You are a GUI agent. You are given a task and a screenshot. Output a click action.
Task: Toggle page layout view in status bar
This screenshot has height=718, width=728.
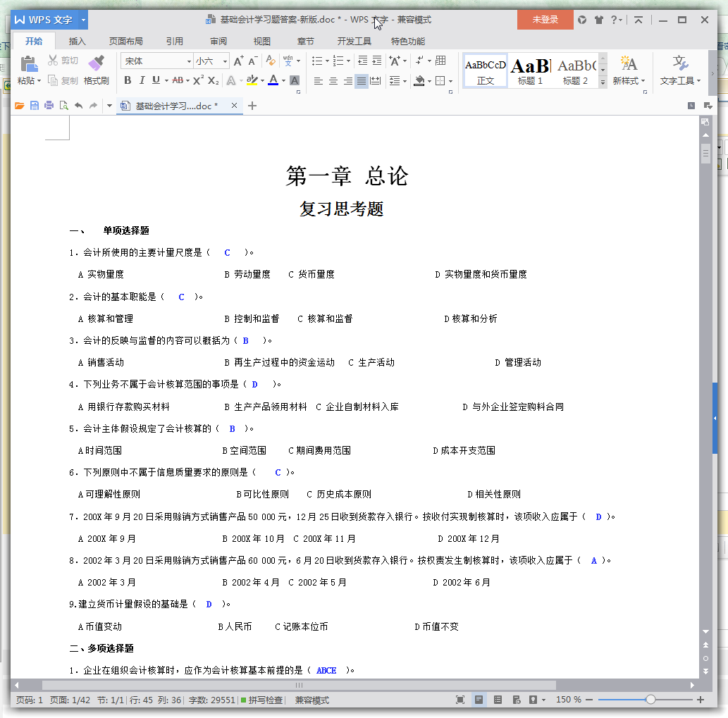pyautogui.click(x=479, y=700)
